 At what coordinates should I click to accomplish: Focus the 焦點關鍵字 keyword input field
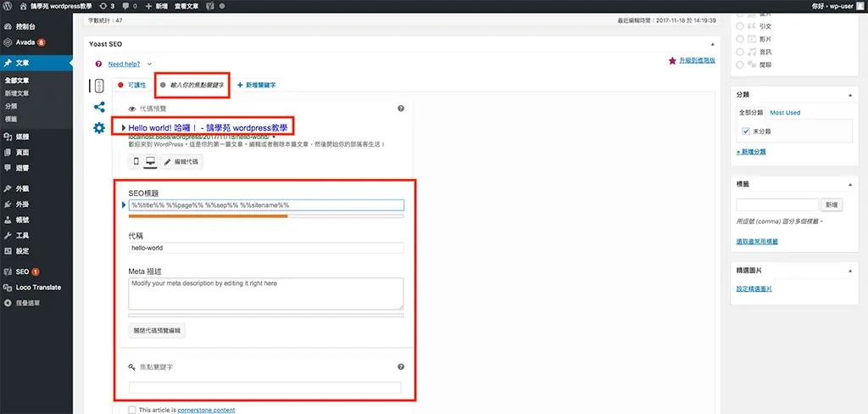tap(264, 388)
